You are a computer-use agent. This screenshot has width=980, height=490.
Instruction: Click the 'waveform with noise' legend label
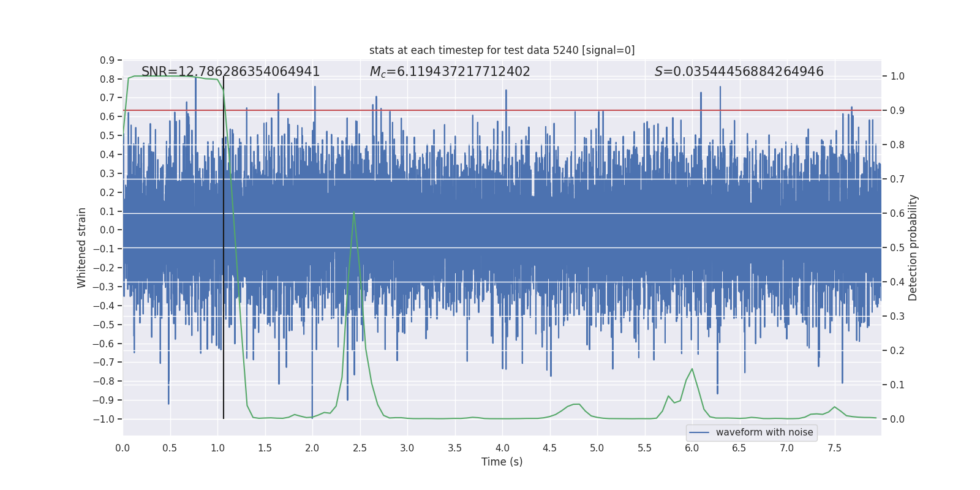pyautogui.click(x=764, y=432)
